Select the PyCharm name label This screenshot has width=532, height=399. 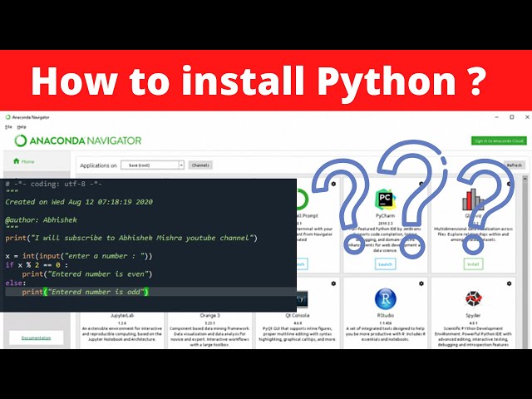385,216
